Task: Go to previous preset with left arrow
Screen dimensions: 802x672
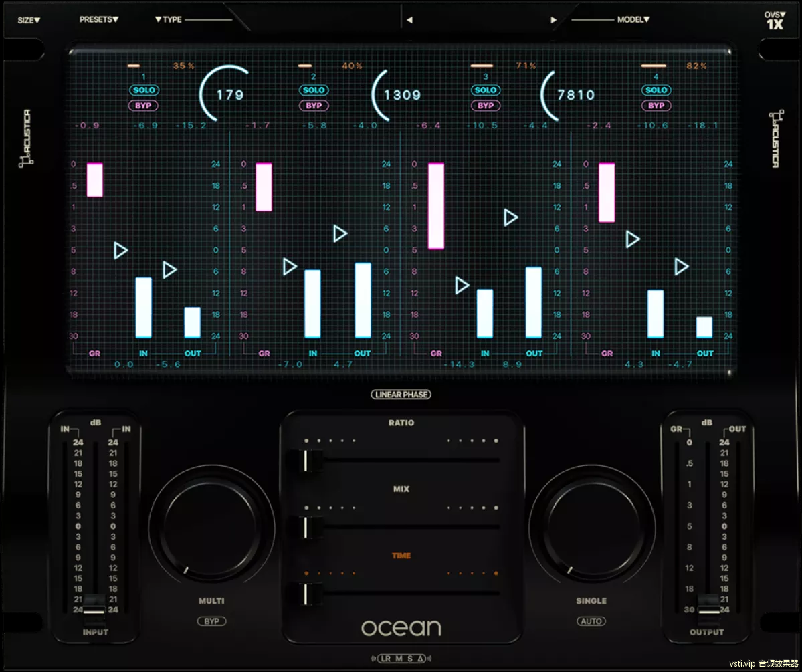Action: point(409,20)
